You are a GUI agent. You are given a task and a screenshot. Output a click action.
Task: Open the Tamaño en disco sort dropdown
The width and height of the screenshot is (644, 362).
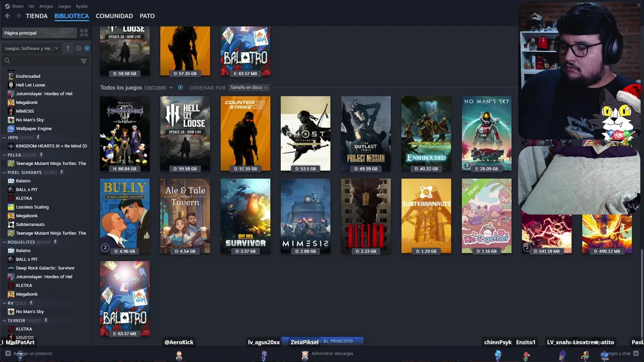pyautogui.click(x=249, y=87)
